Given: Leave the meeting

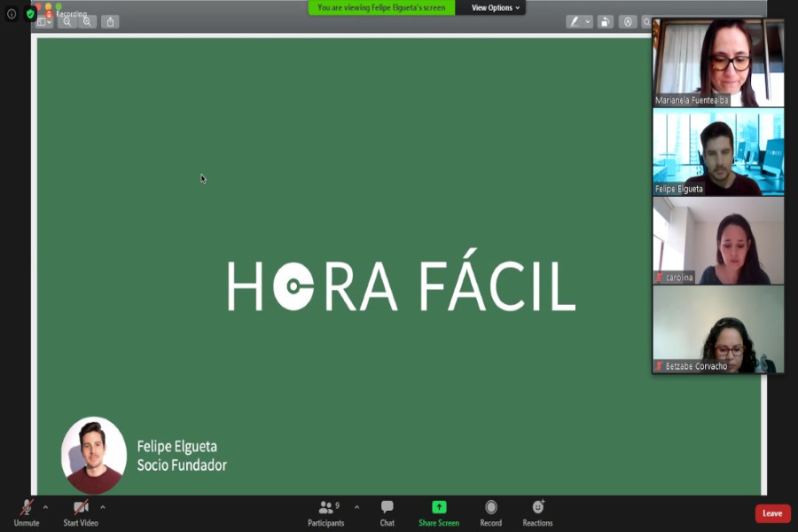Looking at the screenshot, I should click(772, 513).
